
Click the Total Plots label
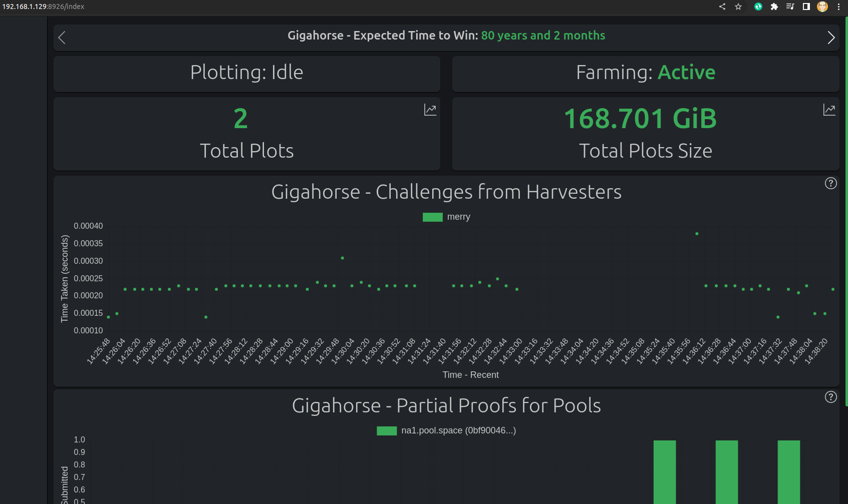click(247, 151)
